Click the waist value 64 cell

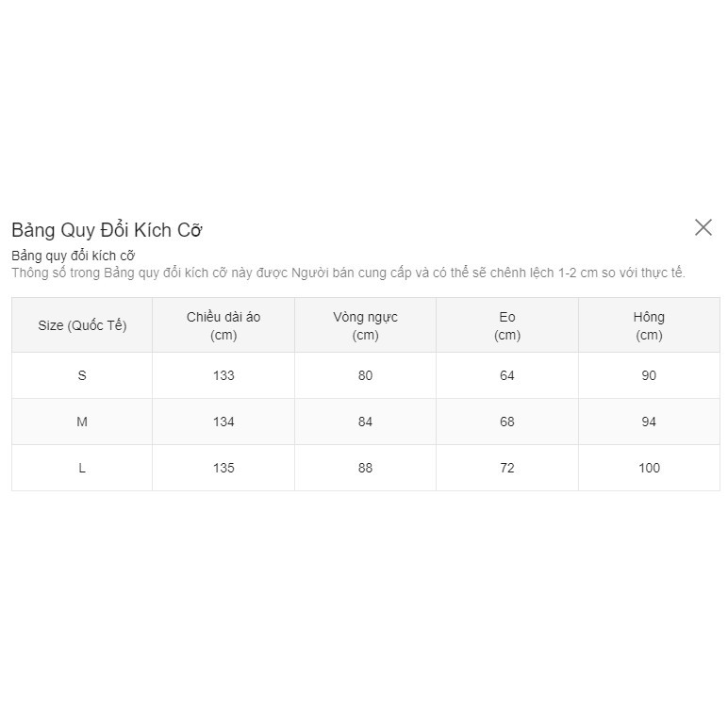[x=507, y=375]
